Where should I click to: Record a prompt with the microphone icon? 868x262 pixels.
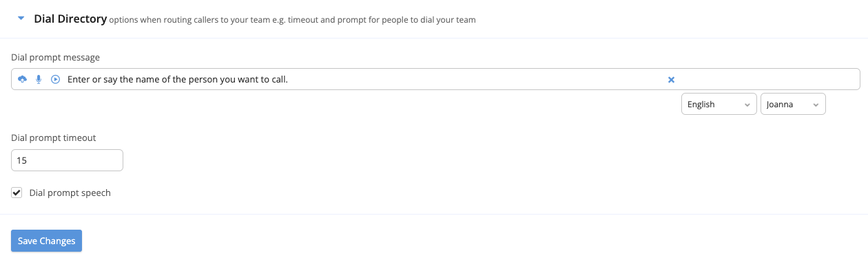coord(39,80)
